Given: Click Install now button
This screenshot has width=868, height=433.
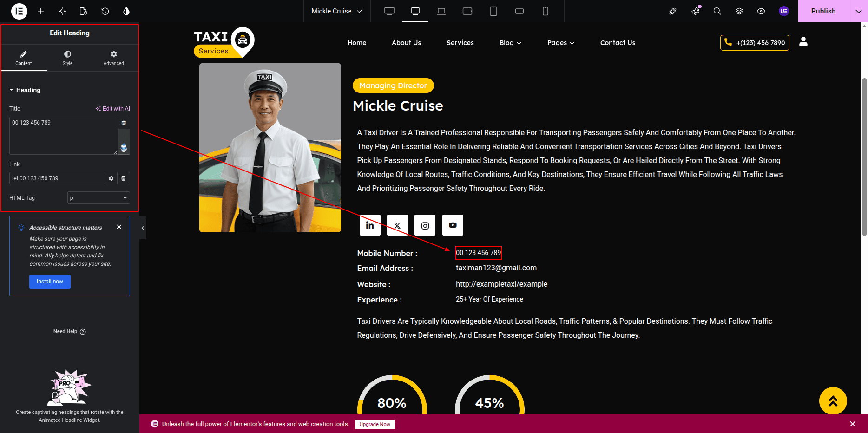Looking at the screenshot, I should coord(50,282).
